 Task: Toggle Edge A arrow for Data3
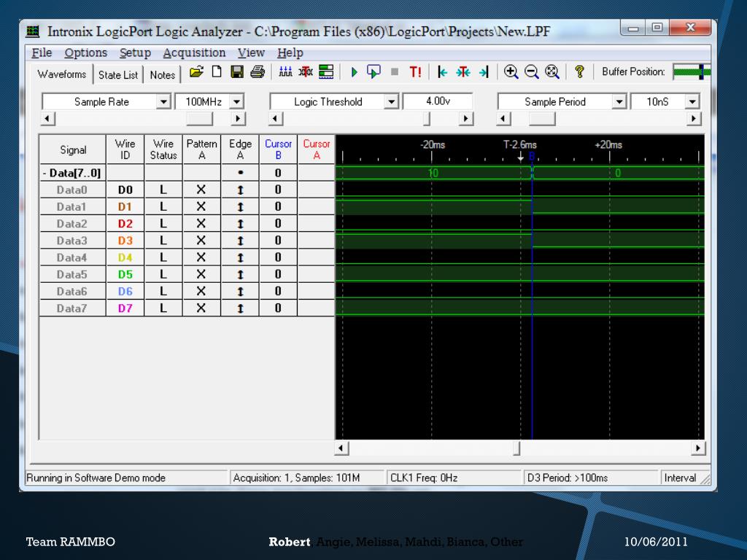click(x=240, y=241)
